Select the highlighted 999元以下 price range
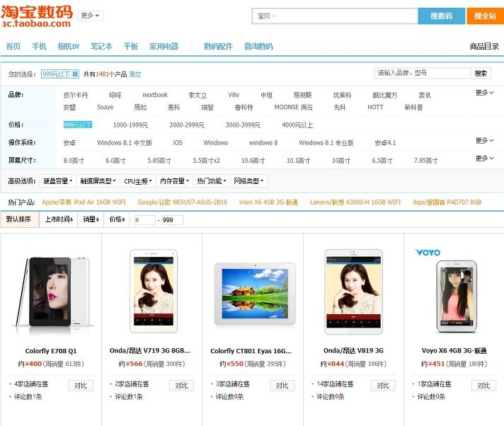504x426 pixels. (78, 125)
